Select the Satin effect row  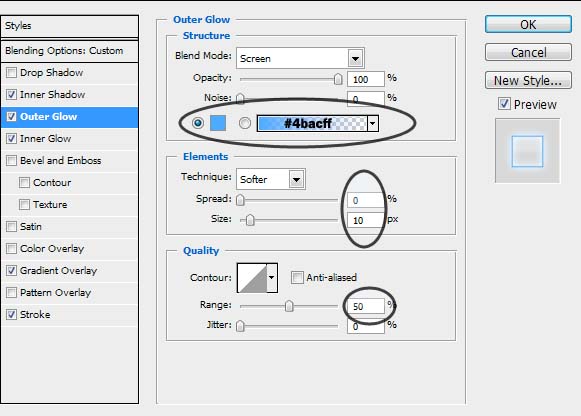70,226
